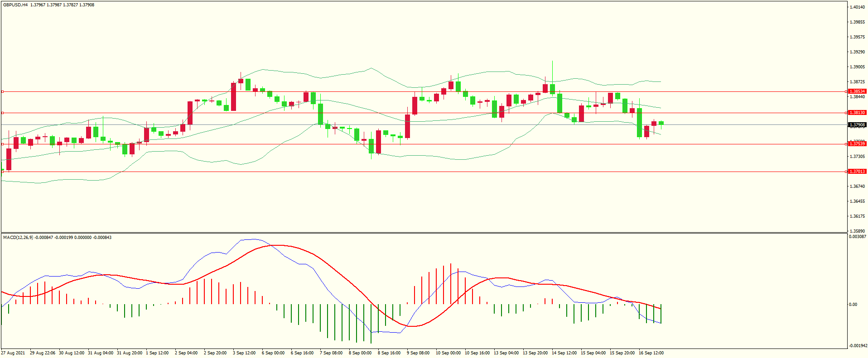Click the 31 Aug 20:00 time label
Screen dimensions: 868x358
click(x=130, y=353)
